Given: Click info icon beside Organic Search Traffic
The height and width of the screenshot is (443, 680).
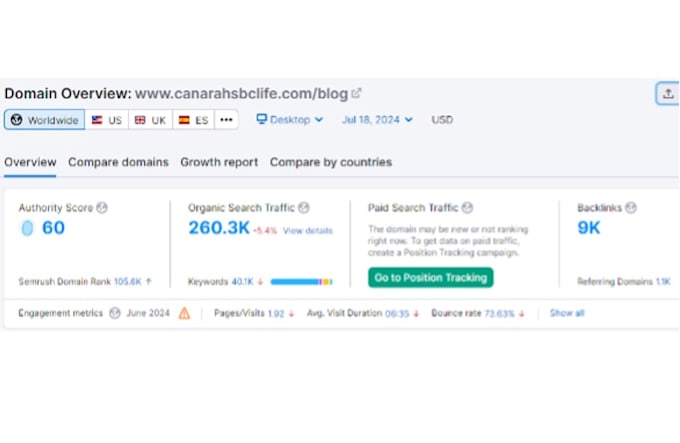Looking at the screenshot, I should (304, 208).
